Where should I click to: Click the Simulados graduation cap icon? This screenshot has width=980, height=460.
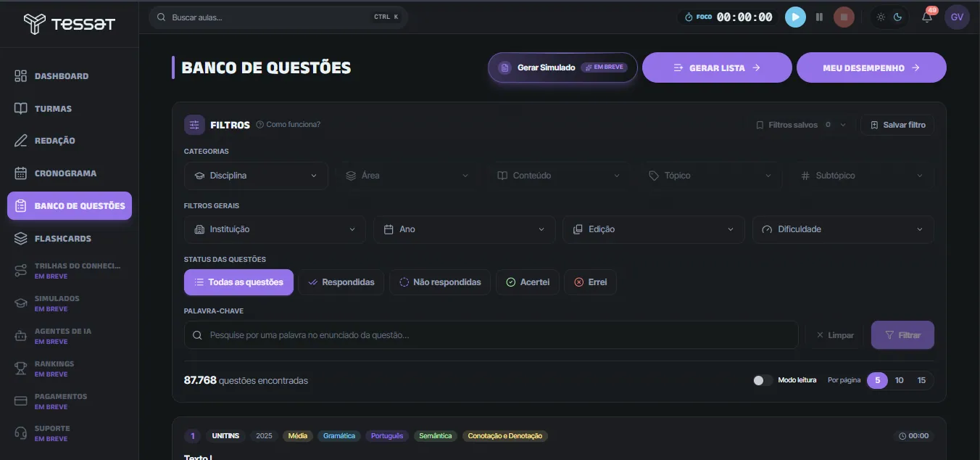(x=21, y=303)
